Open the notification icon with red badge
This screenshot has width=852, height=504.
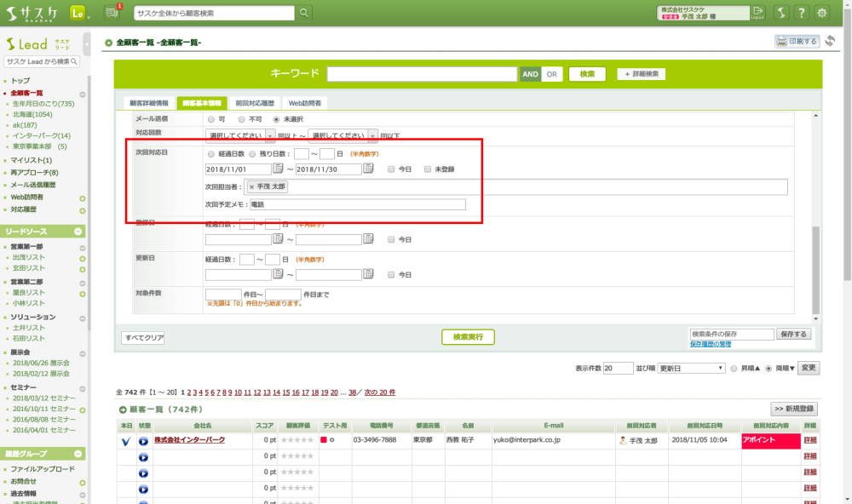[112, 13]
